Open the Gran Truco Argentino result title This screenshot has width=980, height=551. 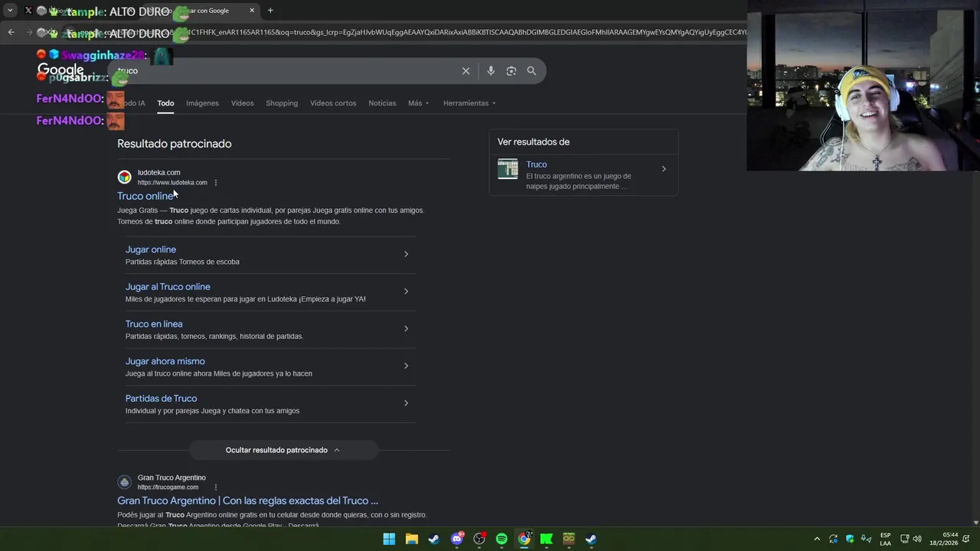coord(247,500)
